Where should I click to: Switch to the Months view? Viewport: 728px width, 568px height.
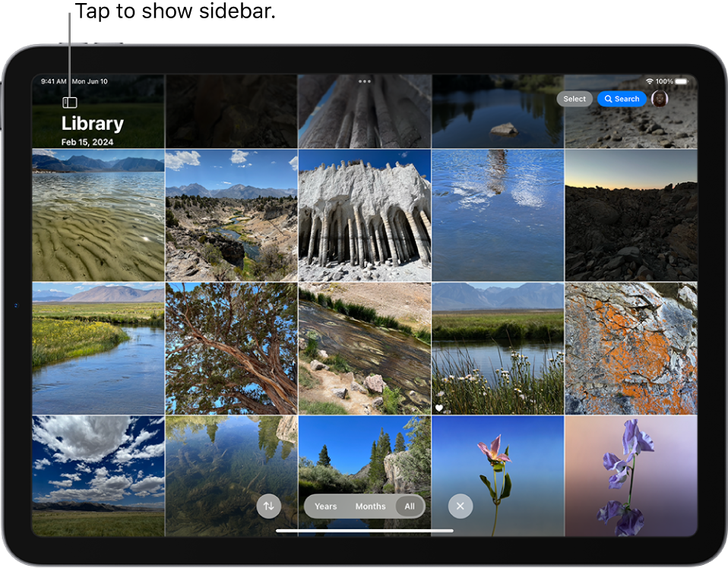[x=370, y=506]
